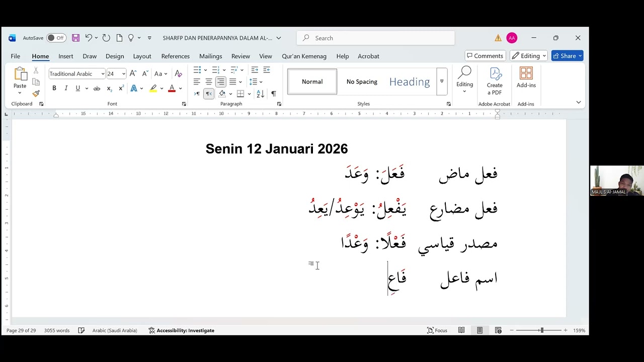
Task: Align text right
Action: 220,81
